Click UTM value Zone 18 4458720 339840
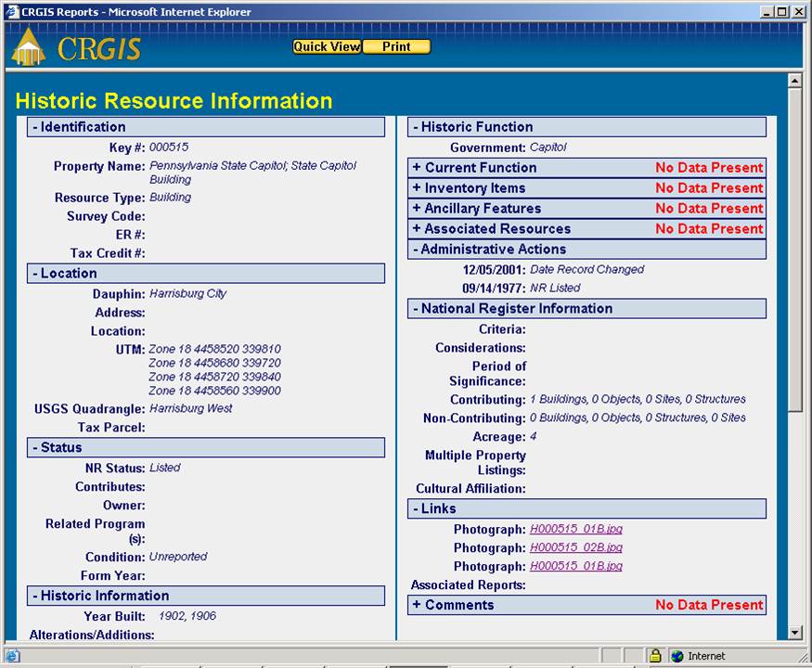 [x=215, y=377]
